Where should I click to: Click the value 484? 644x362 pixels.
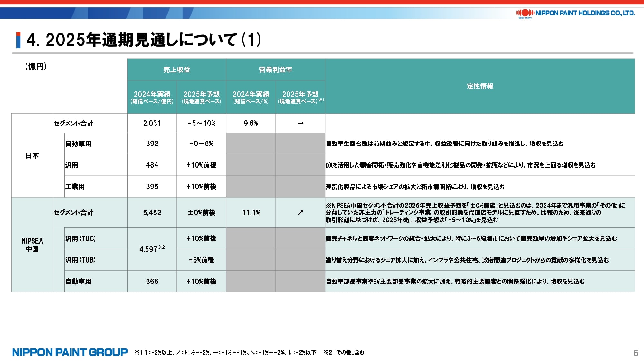(152, 165)
